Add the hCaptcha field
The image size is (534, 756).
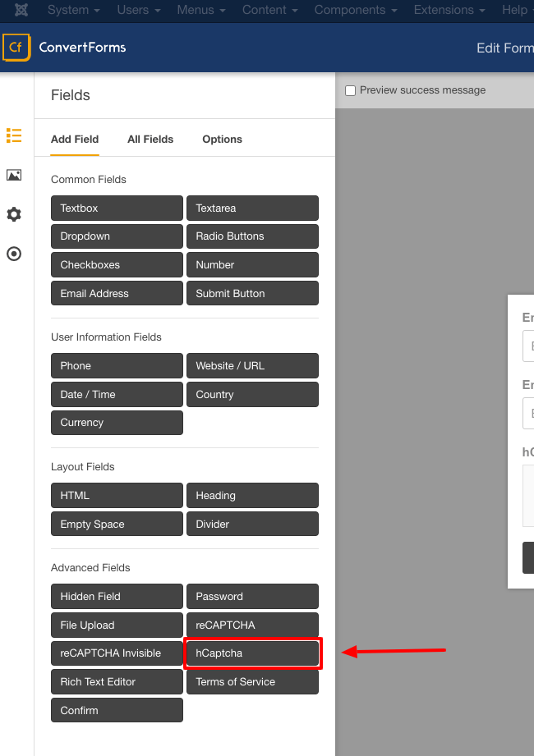(253, 653)
